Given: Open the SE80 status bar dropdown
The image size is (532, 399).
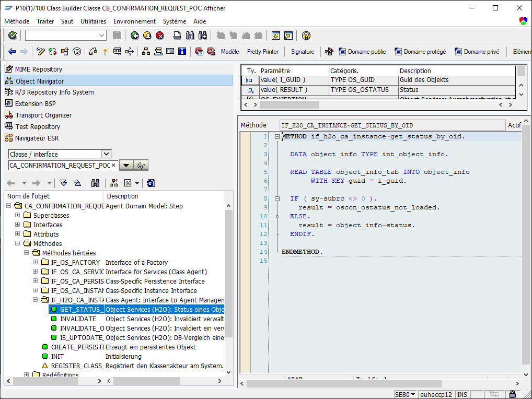Looking at the screenshot, I should 413,395.
